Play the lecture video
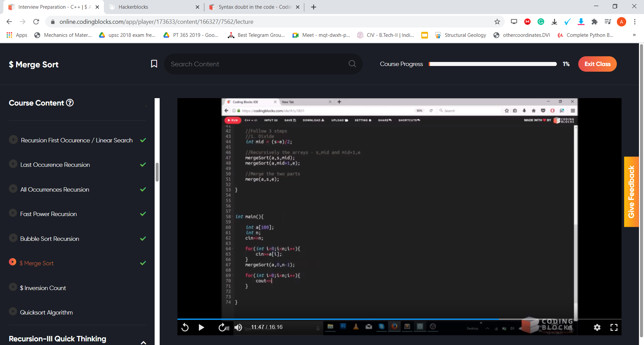 click(x=201, y=327)
